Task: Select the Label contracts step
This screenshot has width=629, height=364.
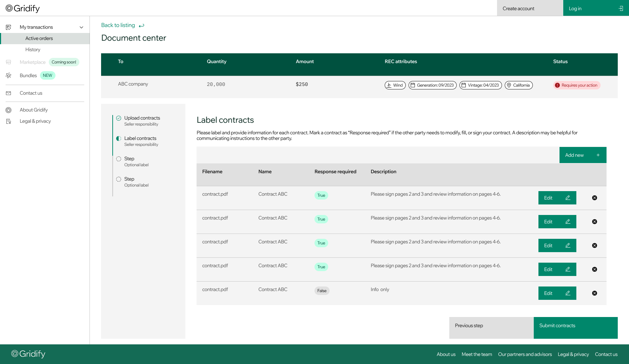Action: coord(141,141)
